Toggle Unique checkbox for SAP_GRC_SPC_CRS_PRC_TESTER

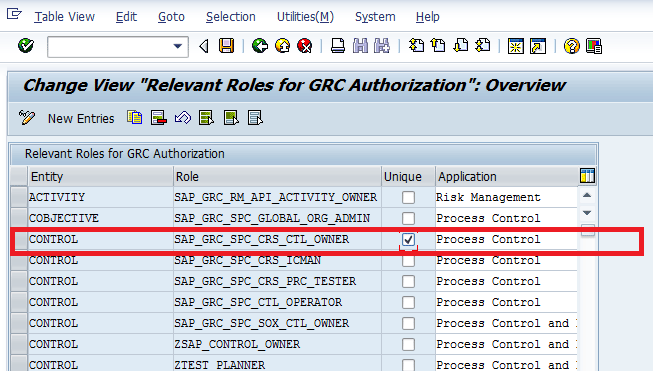(408, 281)
